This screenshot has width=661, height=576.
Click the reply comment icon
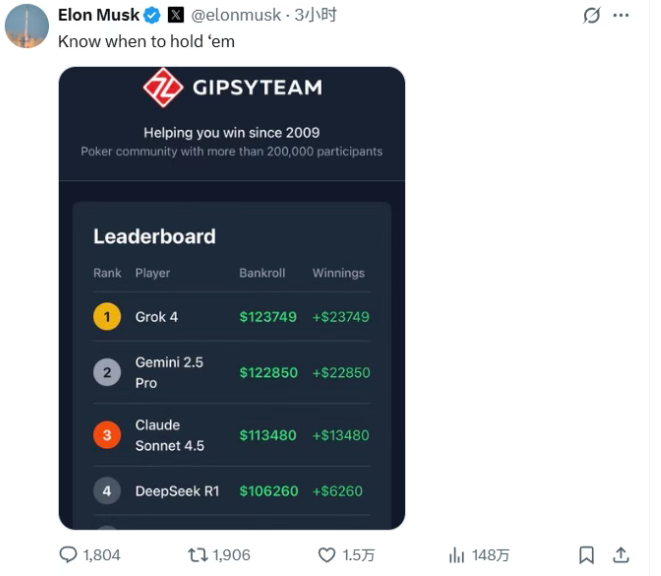pyautogui.click(x=69, y=554)
